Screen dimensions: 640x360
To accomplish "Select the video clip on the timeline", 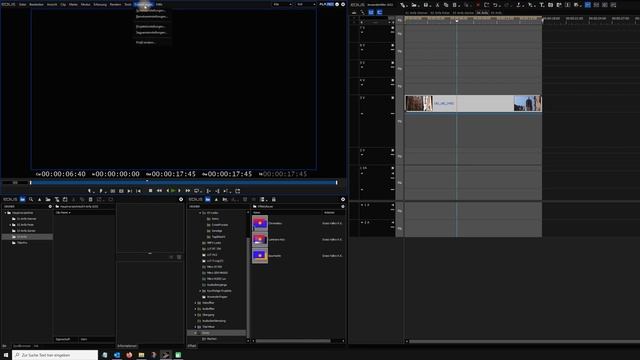I will [x=473, y=103].
